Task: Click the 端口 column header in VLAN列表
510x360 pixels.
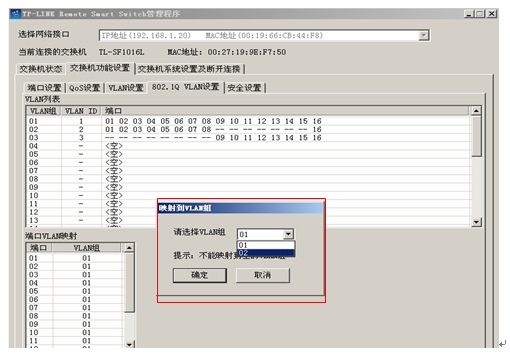Action: pos(286,111)
